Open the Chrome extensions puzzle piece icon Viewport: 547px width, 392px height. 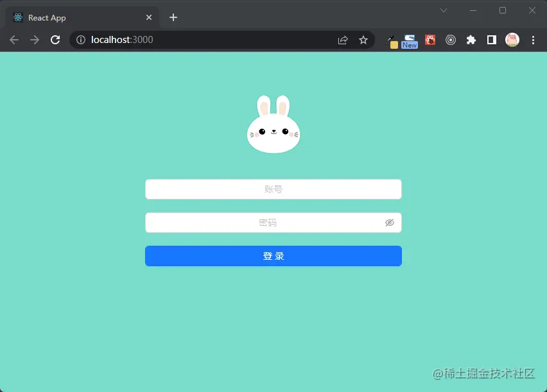[x=471, y=40]
